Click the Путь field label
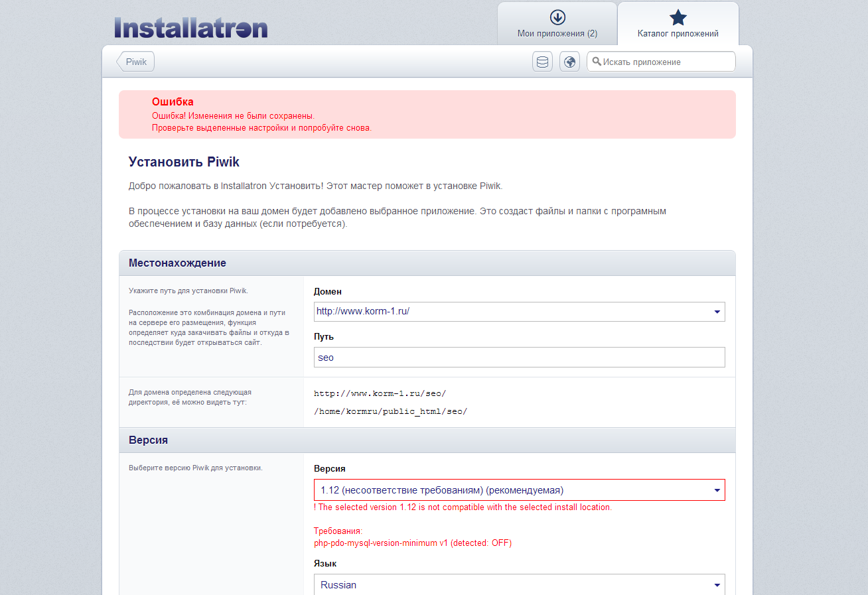This screenshot has height=595, width=868. point(324,337)
